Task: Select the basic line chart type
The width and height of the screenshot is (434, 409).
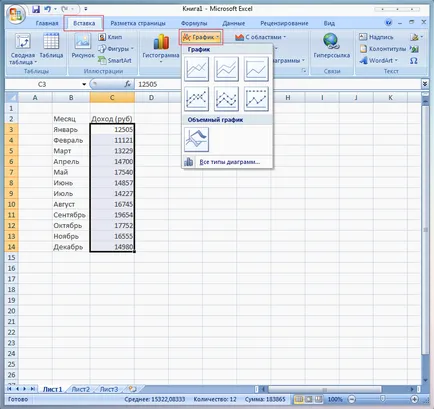Action: [196, 69]
